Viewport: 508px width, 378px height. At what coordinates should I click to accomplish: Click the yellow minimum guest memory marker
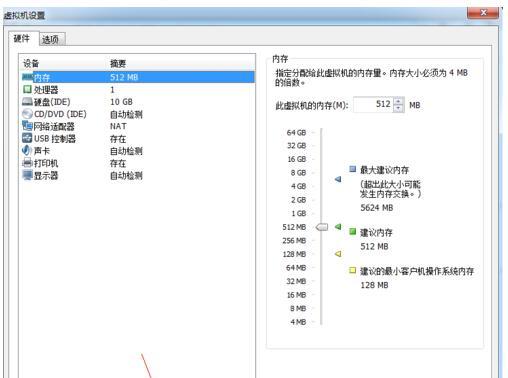click(x=338, y=254)
